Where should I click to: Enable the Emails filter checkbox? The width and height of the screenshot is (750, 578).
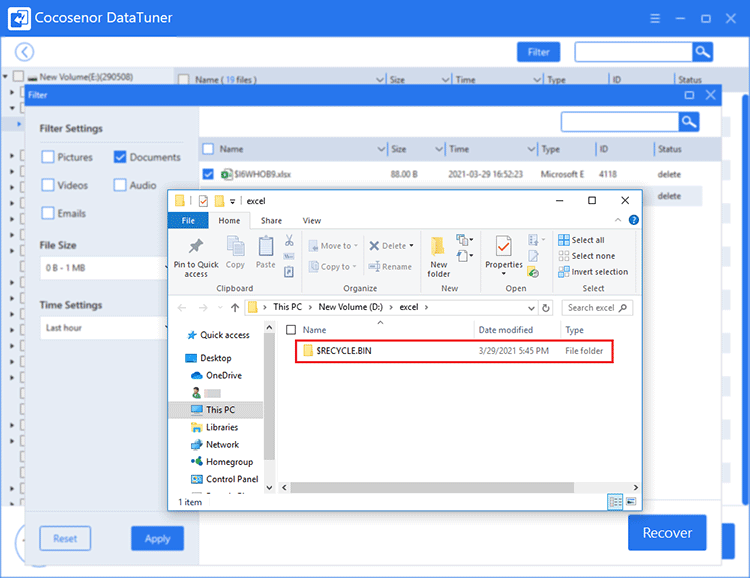point(48,213)
